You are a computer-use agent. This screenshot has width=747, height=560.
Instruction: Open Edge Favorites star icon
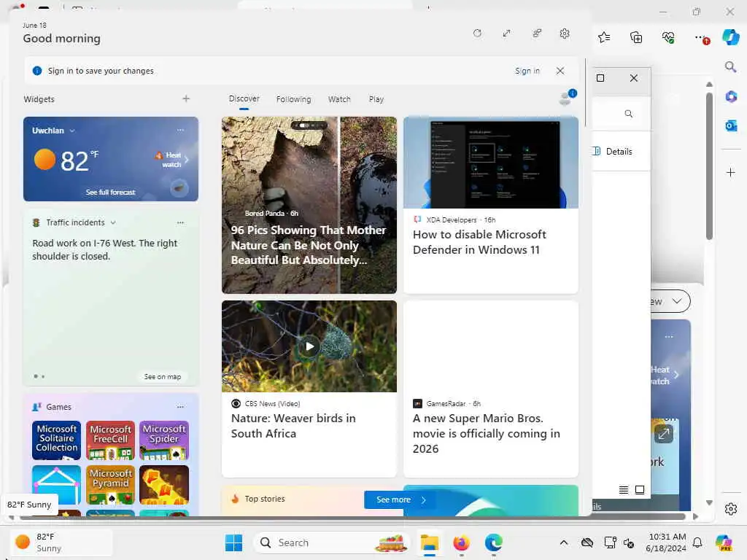click(604, 37)
